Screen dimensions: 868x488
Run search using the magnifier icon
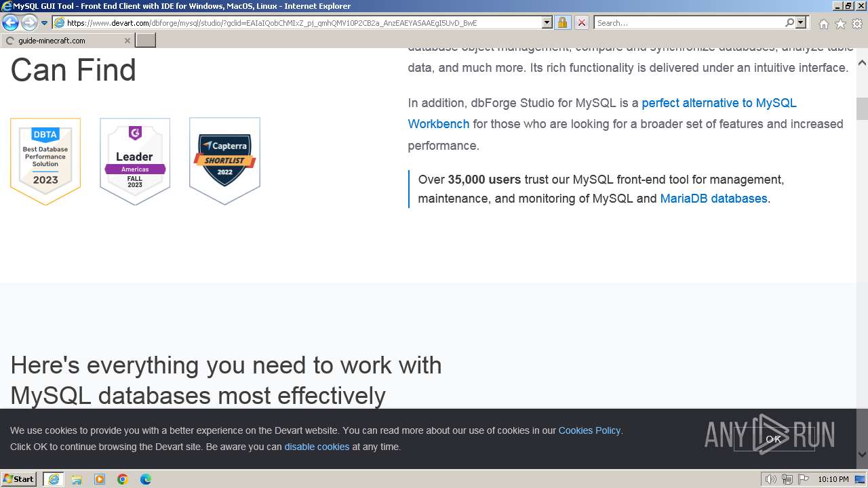click(789, 23)
